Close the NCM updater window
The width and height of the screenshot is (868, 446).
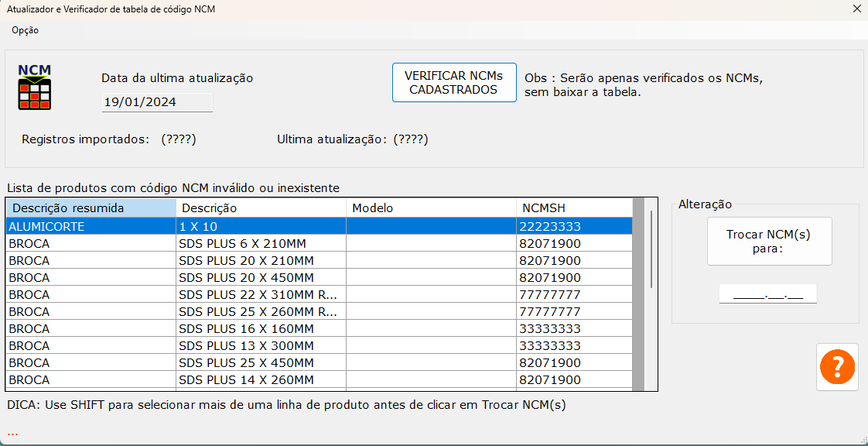tap(856, 9)
